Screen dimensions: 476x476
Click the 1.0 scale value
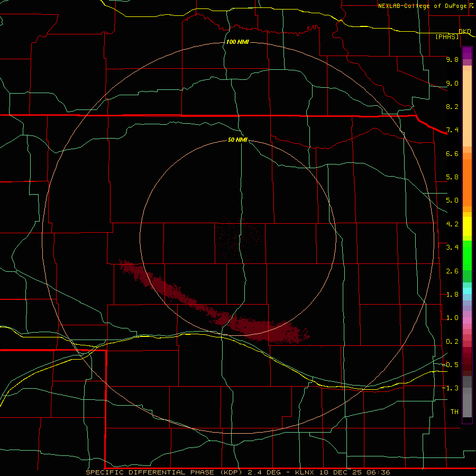(452, 318)
